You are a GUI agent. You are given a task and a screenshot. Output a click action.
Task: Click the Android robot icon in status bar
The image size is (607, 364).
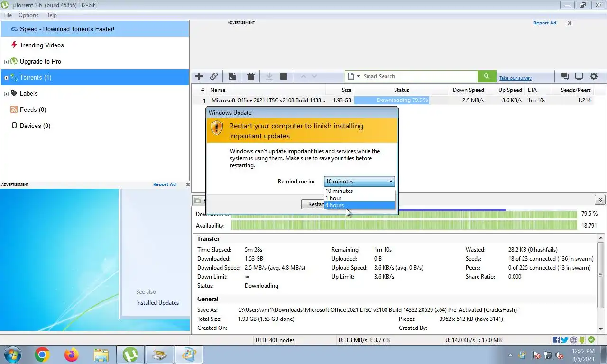(x=582, y=340)
